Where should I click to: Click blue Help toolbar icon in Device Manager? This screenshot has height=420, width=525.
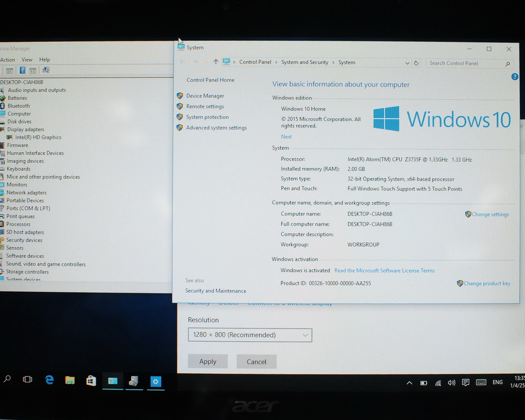pos(23,70)
